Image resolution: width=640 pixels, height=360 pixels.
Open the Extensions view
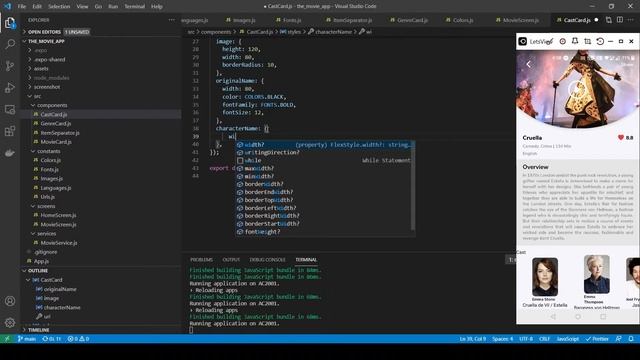point(10,131)
